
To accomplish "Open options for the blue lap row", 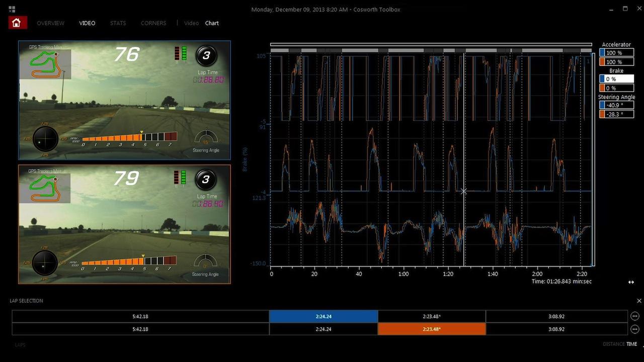I will (635, 316).
